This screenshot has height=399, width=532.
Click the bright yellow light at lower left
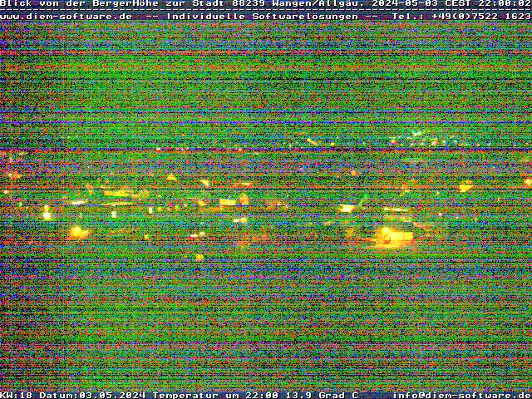pyautogui.click(x=78, y=231)
